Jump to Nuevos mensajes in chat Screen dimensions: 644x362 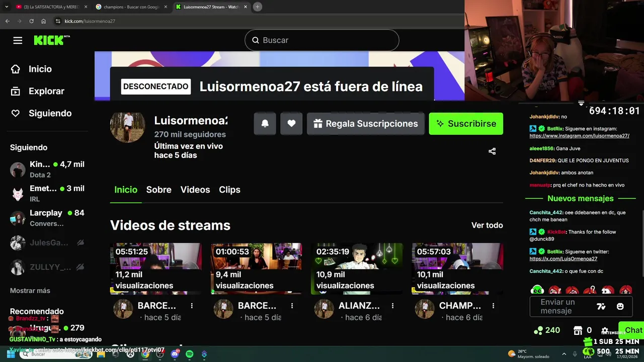pyautogui.click(x=581, y=199)
